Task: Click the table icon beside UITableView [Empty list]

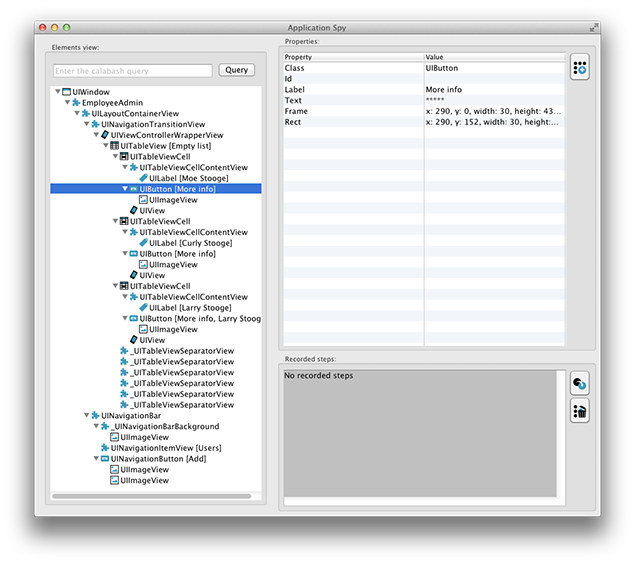Action: (115, 146)
